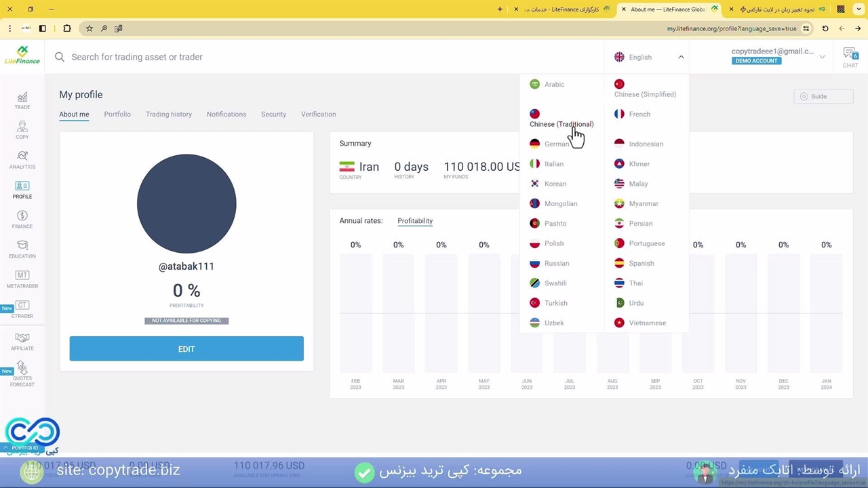Open the Chat icon in header
This screenshot has height=488, width=868.
click(x=850, y=57)
